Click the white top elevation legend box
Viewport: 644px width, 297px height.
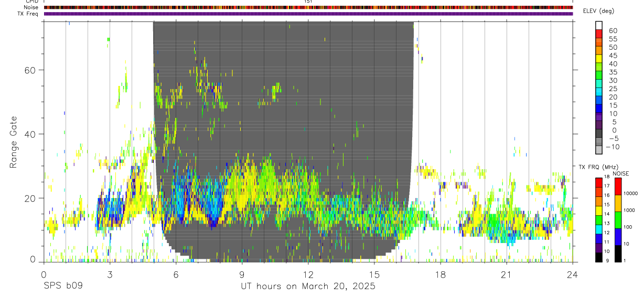pos(599,25)
